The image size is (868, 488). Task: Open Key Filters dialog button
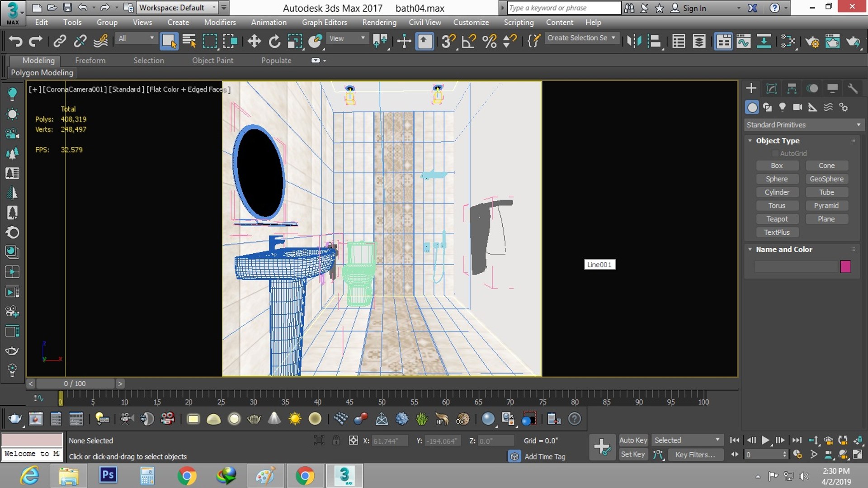tap(695, 455)
